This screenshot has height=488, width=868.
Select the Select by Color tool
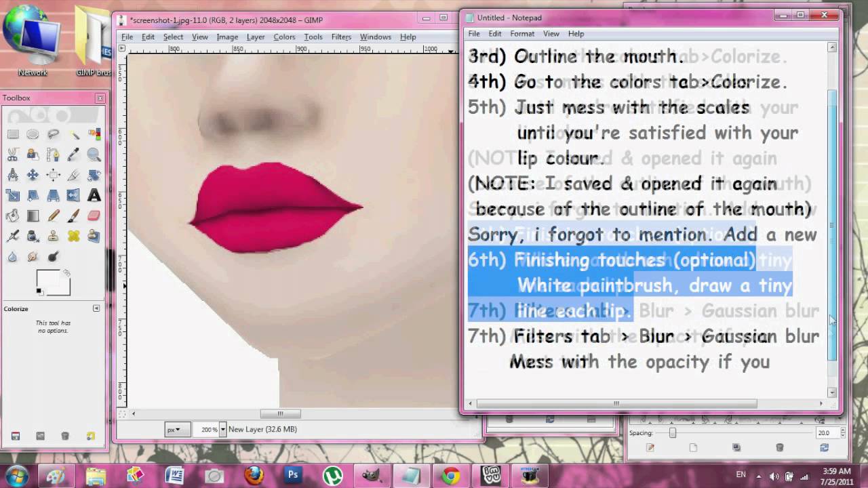[94, 134]
